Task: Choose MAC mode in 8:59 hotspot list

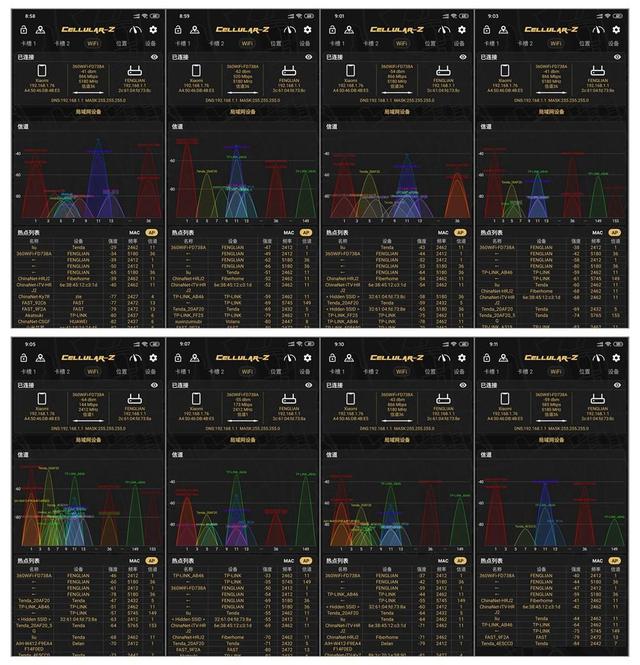Action: 289,232
